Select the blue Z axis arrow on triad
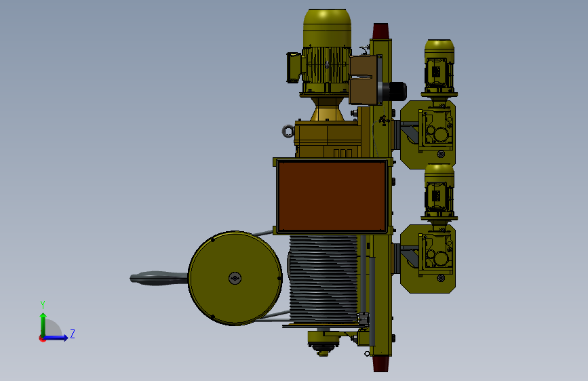This screenshot has height=381, width=588. [56, 338]
